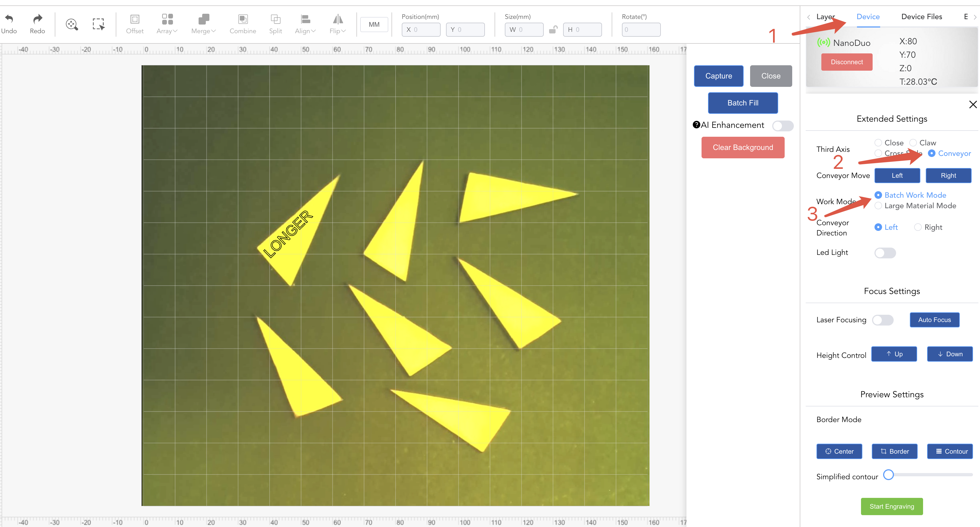
Task: Select the LONGER text on the triangle
Action: (x=288, y=234)
